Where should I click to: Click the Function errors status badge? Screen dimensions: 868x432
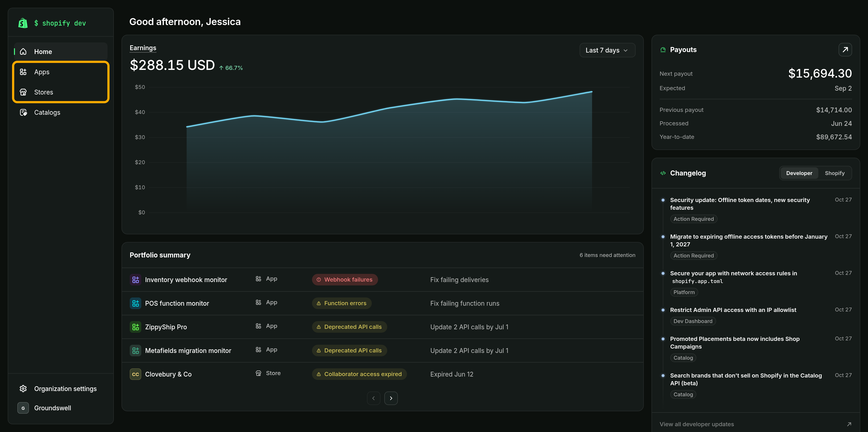coord(342,303)
